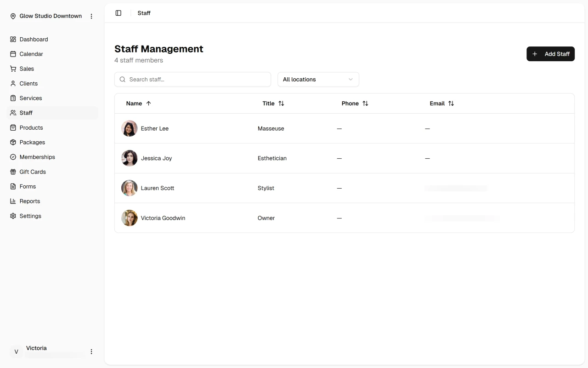Open Memberships from the sidebar
The image size is (588, 368).
coord(52,157)
